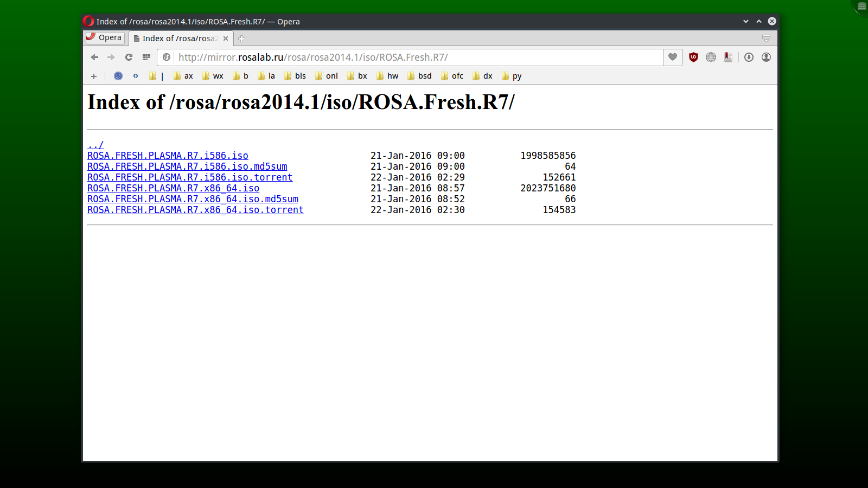Open the red bookmark document extension

(x=728, y=57)
